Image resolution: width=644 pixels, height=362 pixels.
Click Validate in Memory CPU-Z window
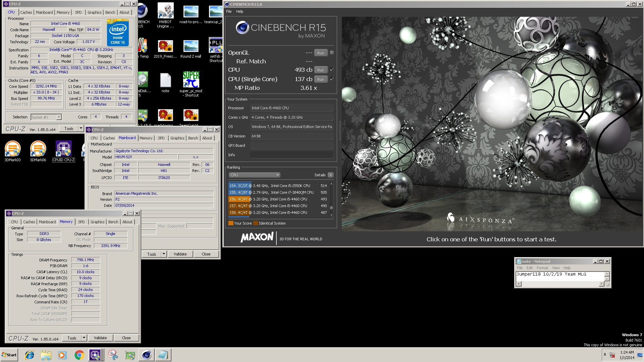[x=100, y=338]
